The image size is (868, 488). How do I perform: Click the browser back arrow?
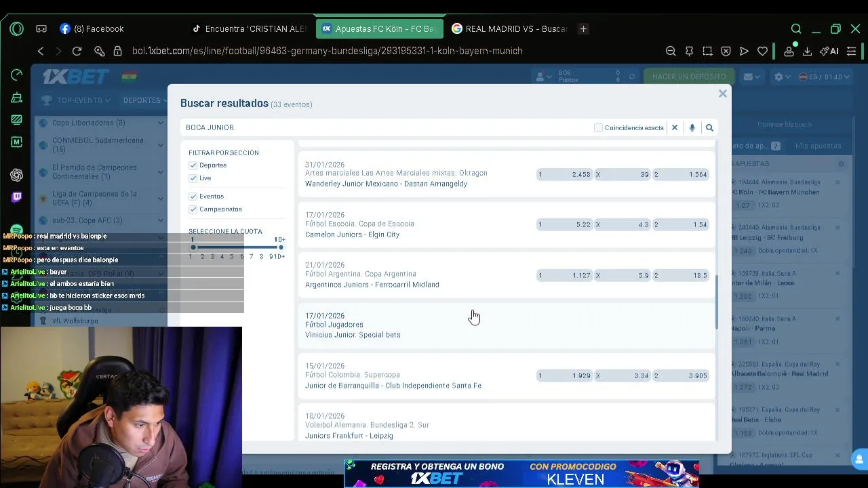[x=41, y=51]
